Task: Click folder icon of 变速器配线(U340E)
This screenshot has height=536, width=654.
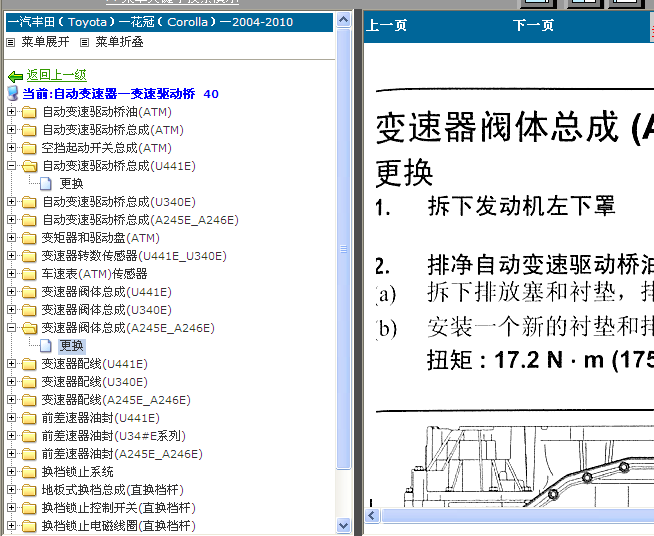Action: pyautogui.click(x=29, y=382)
